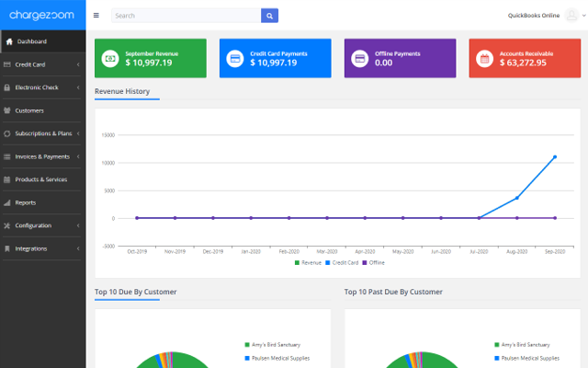Click the green slice of Past Due pie

pyautogui.click(x=434, y=362)
